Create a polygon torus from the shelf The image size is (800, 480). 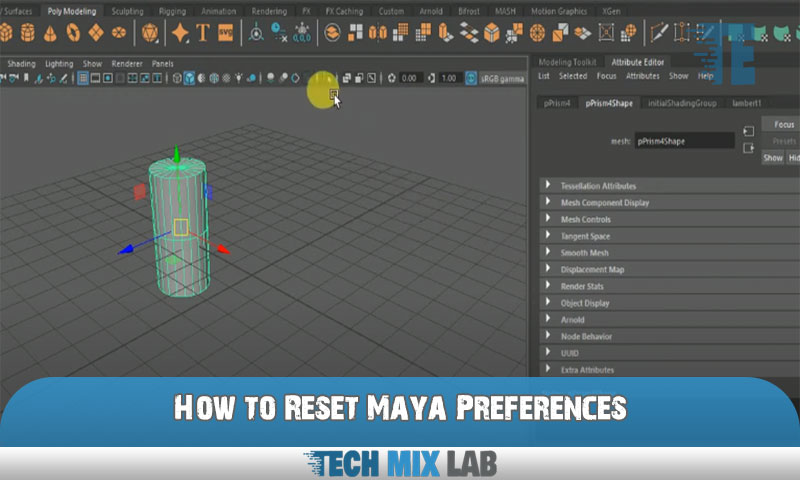pyautogui.click(x=73, y=33)
